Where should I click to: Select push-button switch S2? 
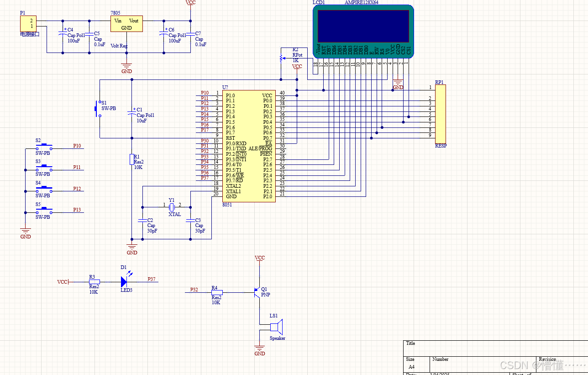44,147
